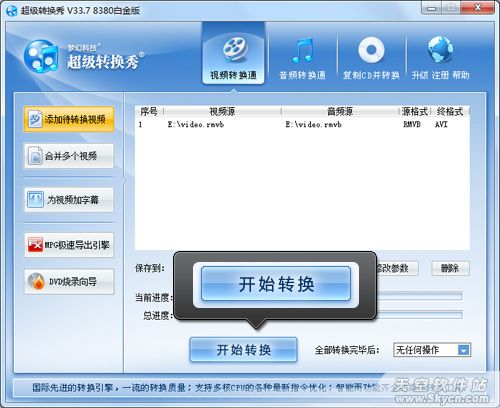
Task: Click the 为视频加字幕 subtitle icon
Action: tap(35, 200)
